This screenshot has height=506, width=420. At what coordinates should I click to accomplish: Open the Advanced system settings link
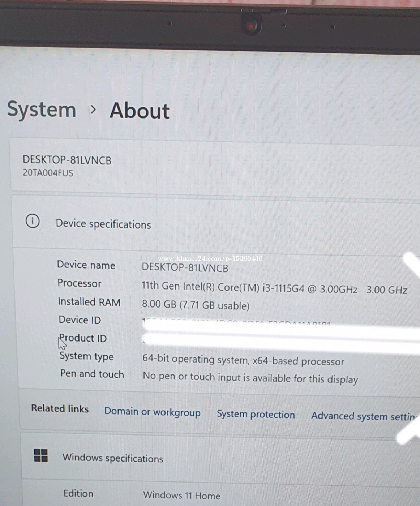pyautogui.click(x=365, y=416)
